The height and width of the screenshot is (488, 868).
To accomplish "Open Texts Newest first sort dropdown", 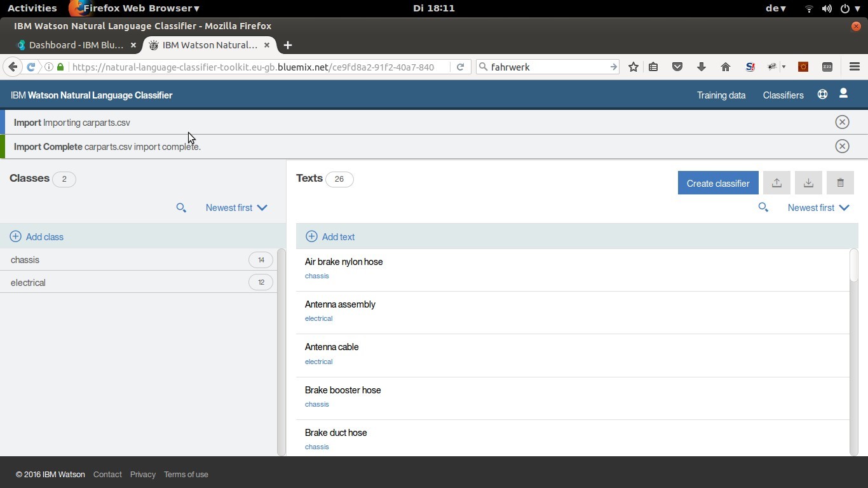I will [818, 208].
